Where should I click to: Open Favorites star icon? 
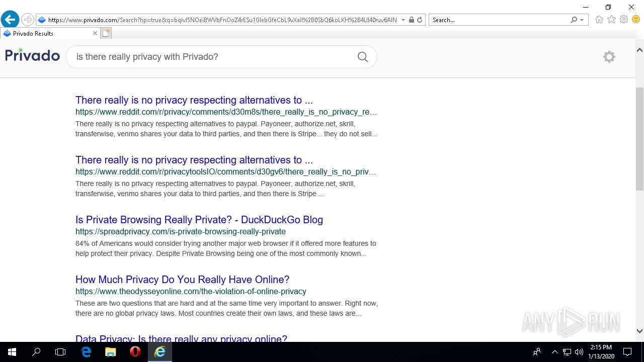point(611,20)
